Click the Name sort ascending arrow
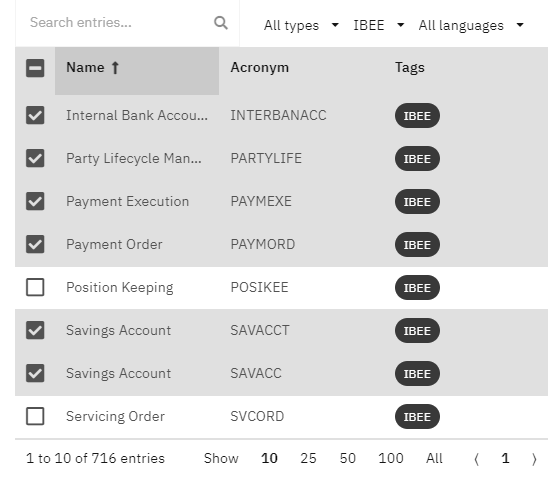551x486 pixels. point(115,67)
